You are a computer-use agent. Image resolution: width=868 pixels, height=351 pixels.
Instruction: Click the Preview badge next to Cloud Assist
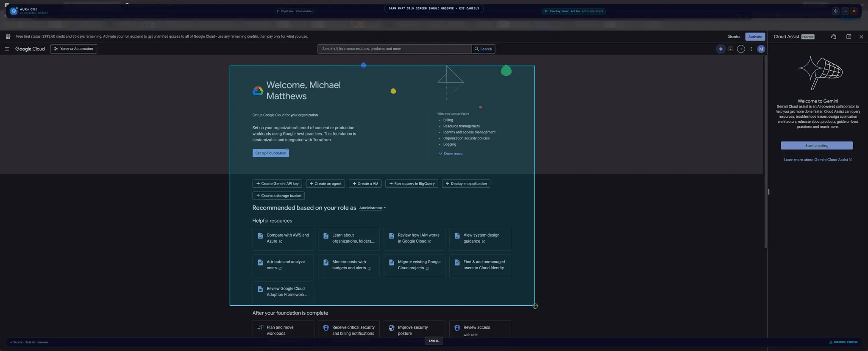[808, 37]
